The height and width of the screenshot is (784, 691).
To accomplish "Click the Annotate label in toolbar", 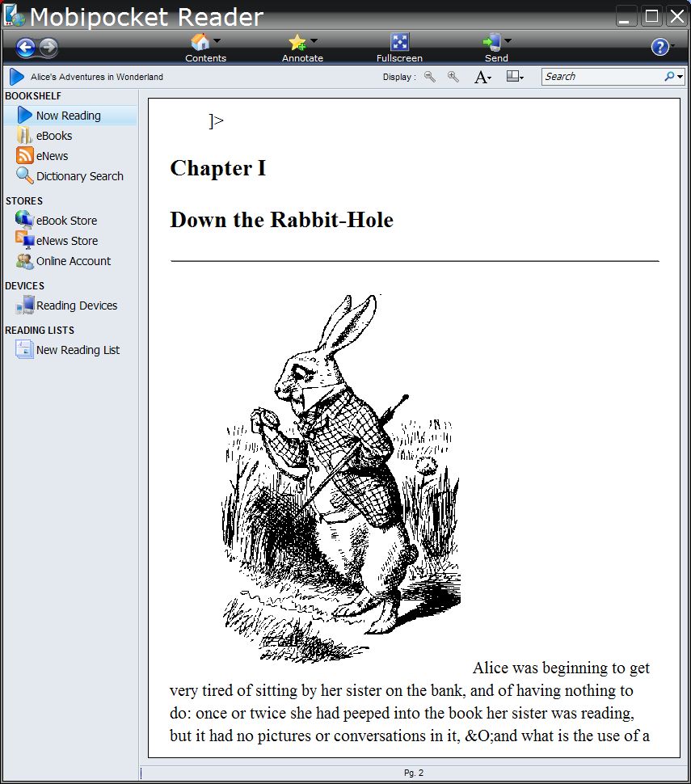I will [x=302, y=58].
